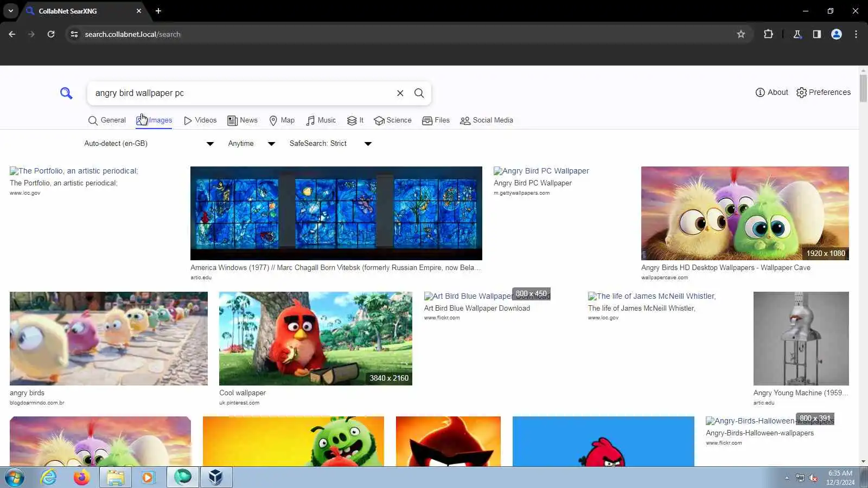Image resolution: width=868 pixels, height=488 pixels.
Task: Switch to the Map category
Action: click(282, 120)
